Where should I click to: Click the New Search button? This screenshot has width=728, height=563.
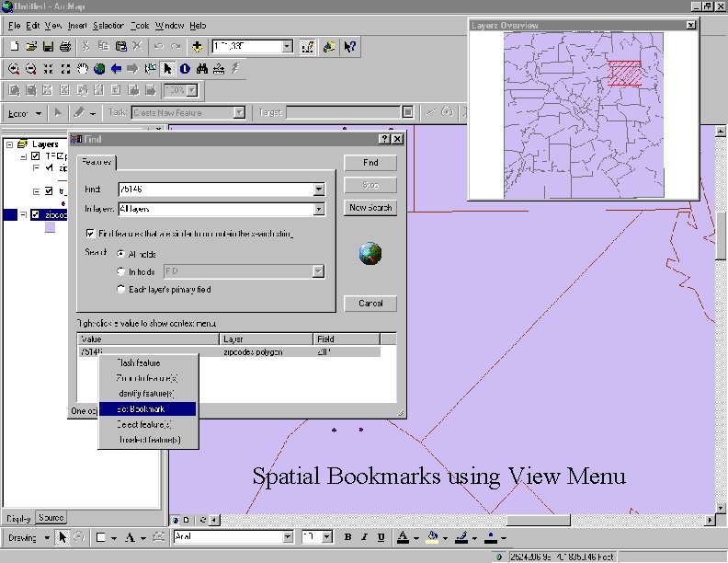(370, 208)
